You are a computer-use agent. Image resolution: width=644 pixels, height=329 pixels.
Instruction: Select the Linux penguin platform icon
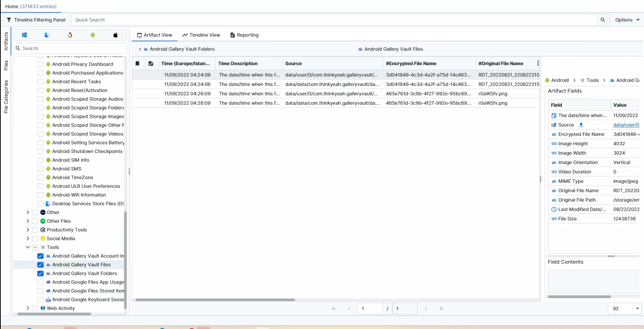click(70, 35)
